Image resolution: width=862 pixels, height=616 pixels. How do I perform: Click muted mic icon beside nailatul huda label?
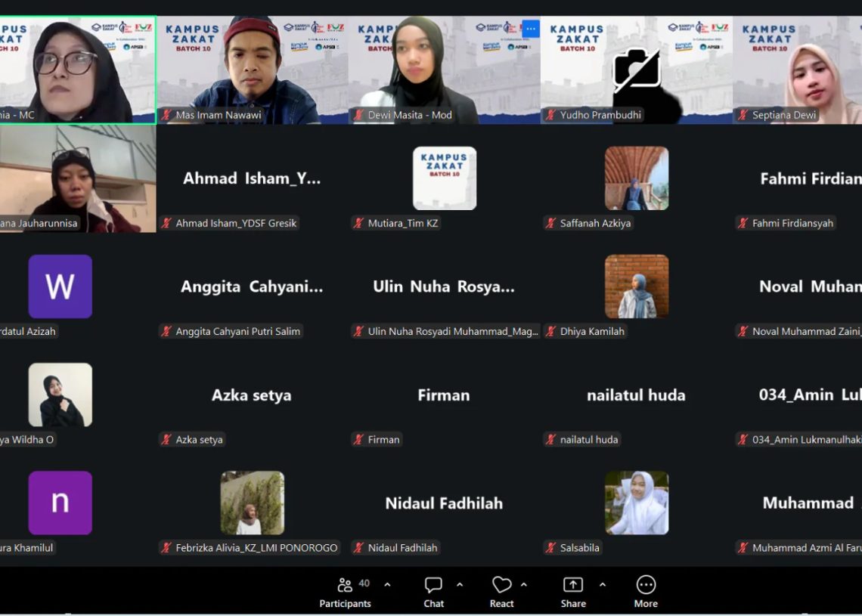[x=550, y=440]
